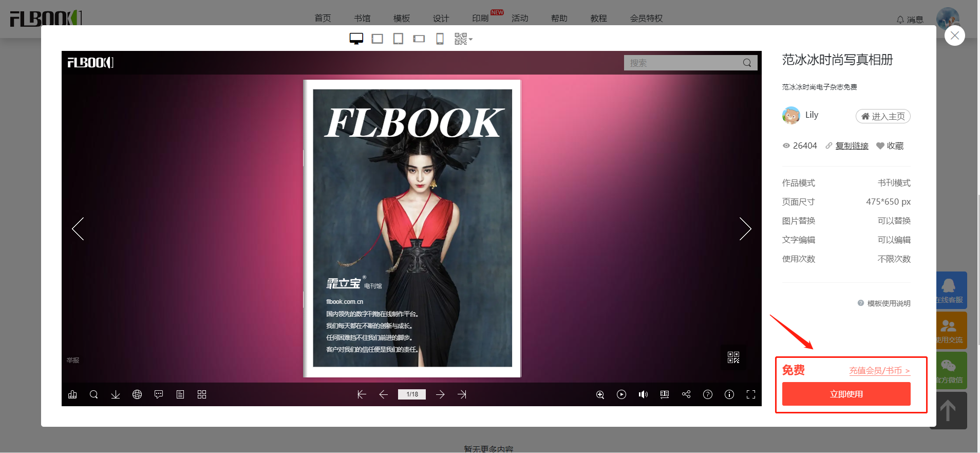Select the desktop monitor preview mode
The height and width of the screenshot is (453, 980).
pyautogui.click(x=356, y=39)
